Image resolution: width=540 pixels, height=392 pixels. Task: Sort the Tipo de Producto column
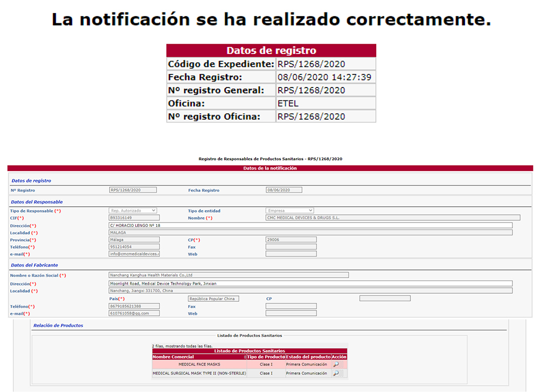tap(266, 357)
